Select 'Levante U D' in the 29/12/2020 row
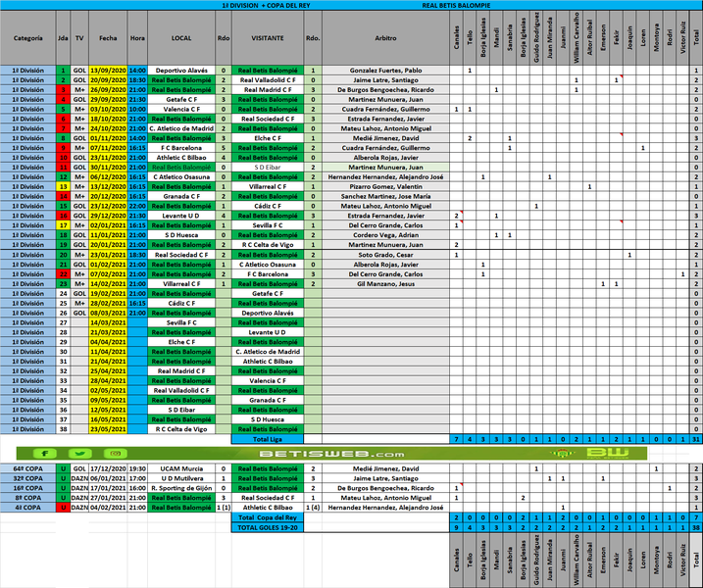Image resolution: width=703 pixels, height=588 pixels. coord(181,216)
